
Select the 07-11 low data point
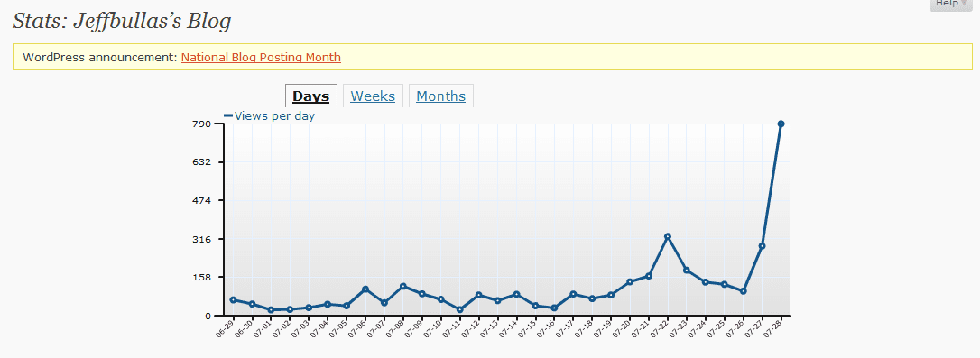(x=460, y=310)
